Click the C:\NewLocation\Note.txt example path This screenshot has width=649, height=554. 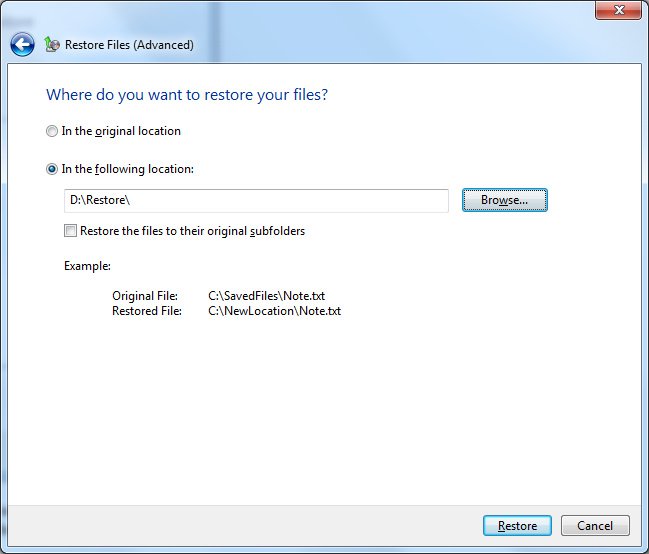pyautogui.click(x=274, y=311)
